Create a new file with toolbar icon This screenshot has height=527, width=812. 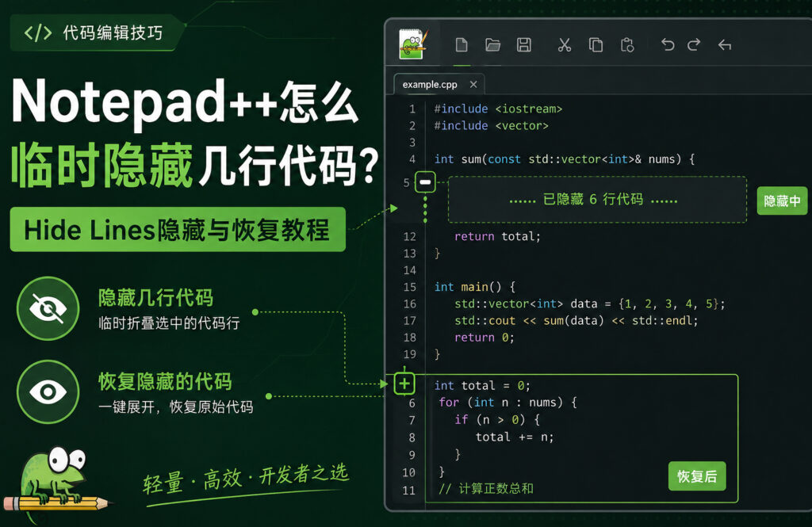click(462, 45)
